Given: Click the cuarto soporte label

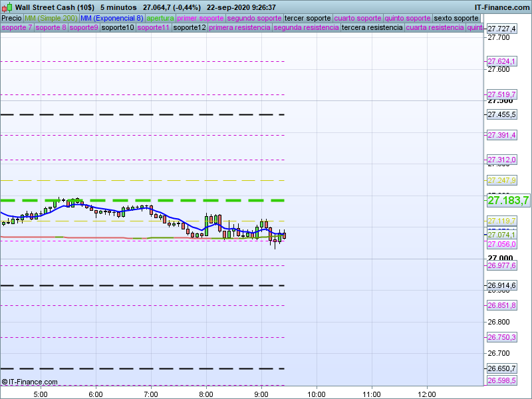Looking at the screenshot, I should click(x=358, y=18).
